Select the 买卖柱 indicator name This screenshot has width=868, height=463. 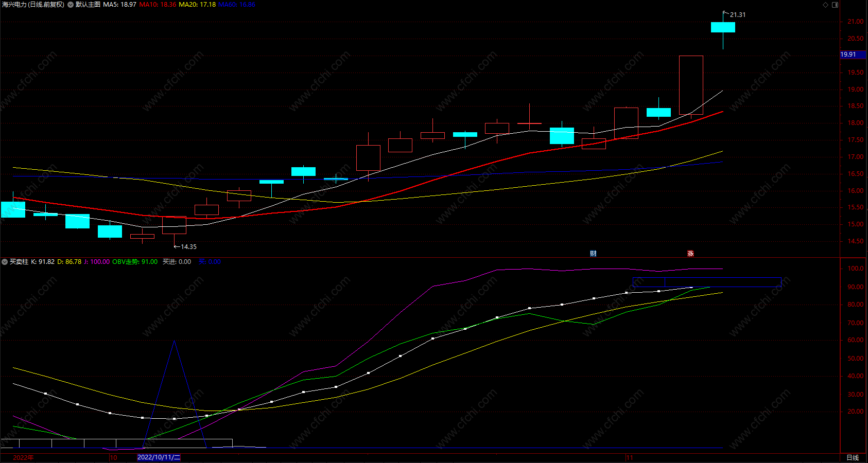[x=19, y=262]
